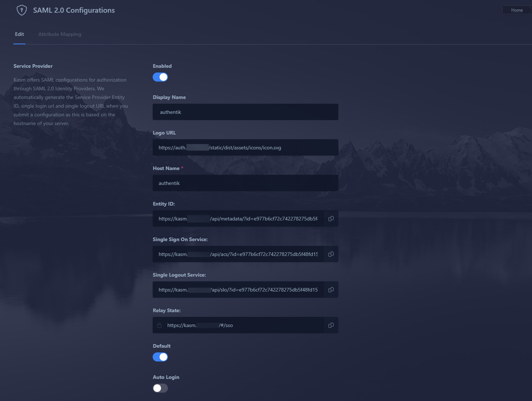Select the Entity ID text field
This screenshot has width=532, height=401.
click(x=238, y=219)
